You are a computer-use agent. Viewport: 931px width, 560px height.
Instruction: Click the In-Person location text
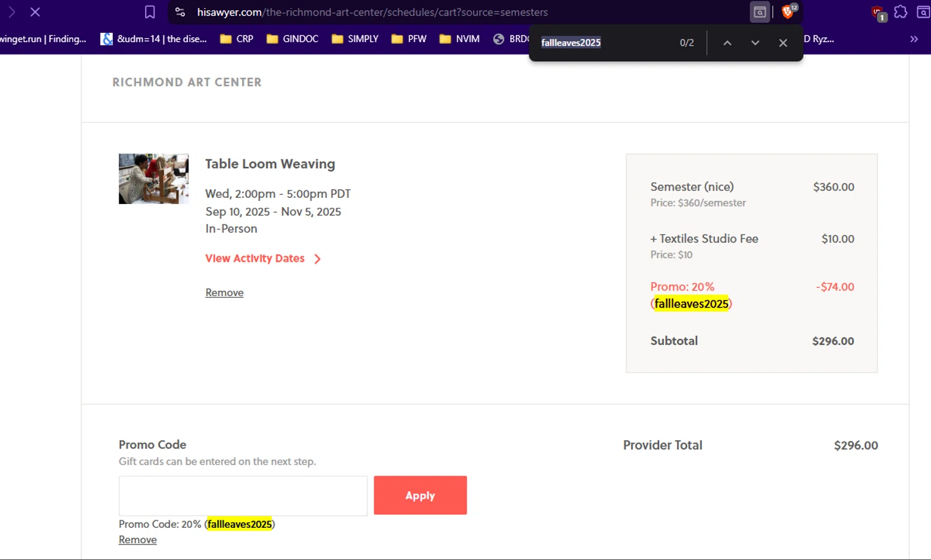pos(231,229)
